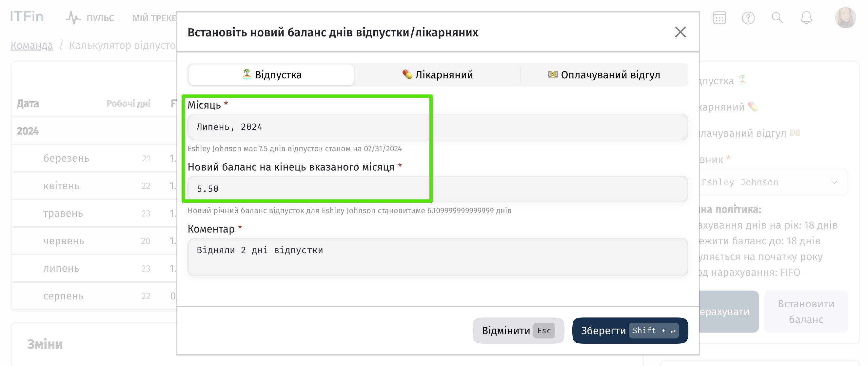This screenshot has height=366, width=868.
Task: Open the notifications bell
Action: pyautogui.click(x=806, y=18)
